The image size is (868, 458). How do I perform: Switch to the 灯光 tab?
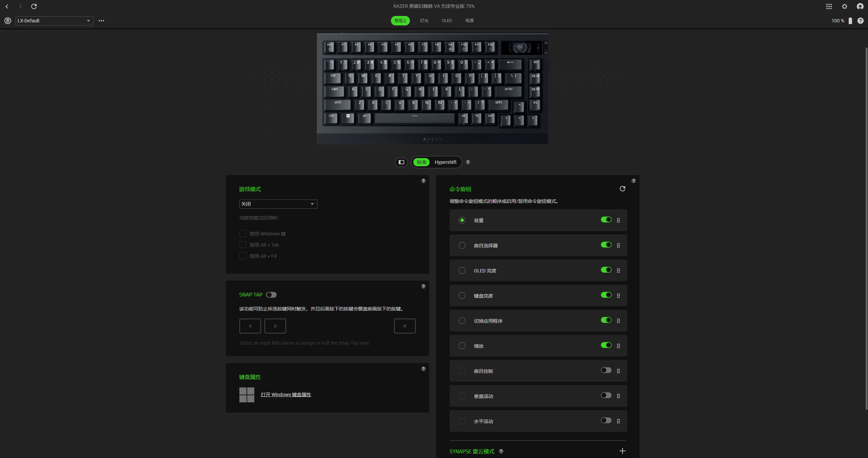pyautogui.click(x=424, y=21)
